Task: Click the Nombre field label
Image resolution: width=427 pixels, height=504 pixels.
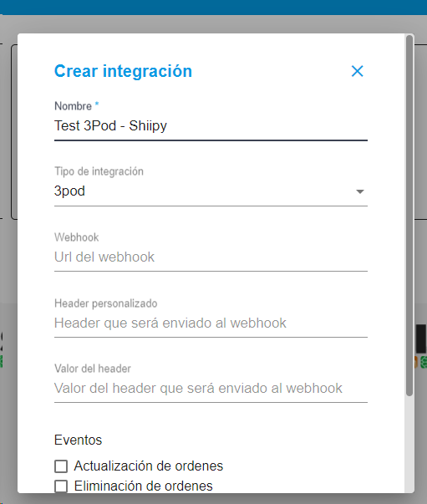Action: [73, 106]
